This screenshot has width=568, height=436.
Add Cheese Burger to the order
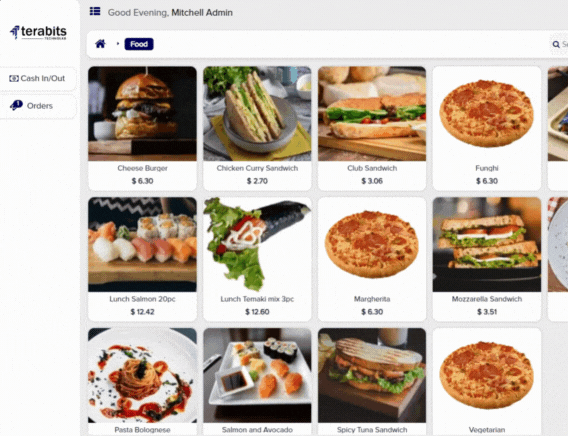pyautogui.click(x=142, y=128)
